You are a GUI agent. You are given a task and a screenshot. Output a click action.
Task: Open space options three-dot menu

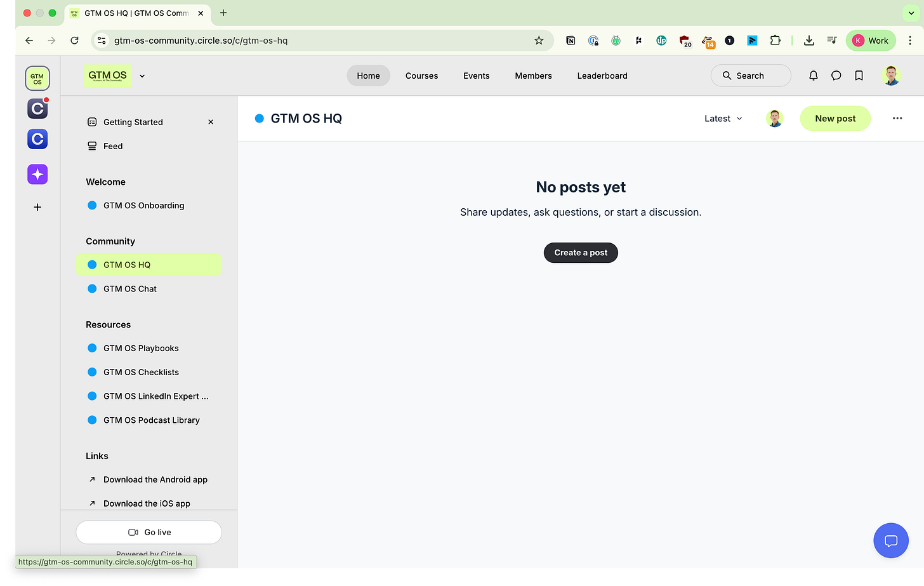click(897, 118)
